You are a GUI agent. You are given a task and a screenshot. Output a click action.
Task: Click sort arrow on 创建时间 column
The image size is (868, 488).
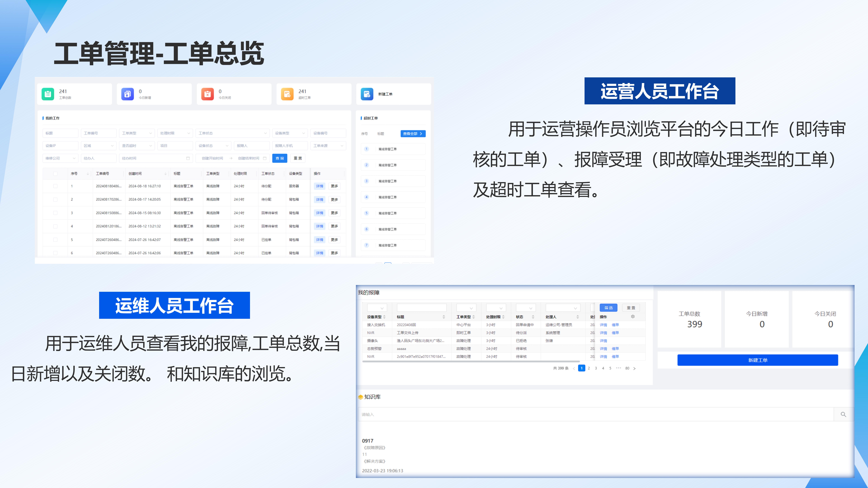(x=165, y=174)
